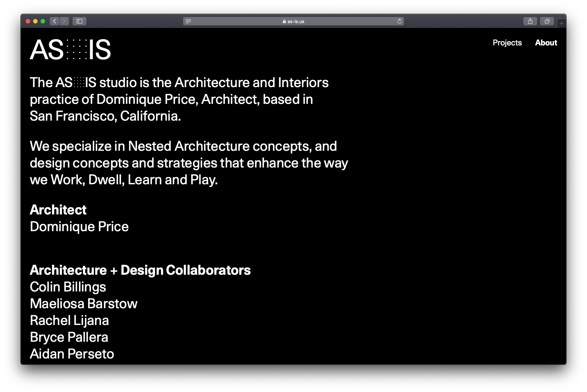587x392 pixels.
Task: Go back using the Safari back arrow
Action: pos(55,21)
